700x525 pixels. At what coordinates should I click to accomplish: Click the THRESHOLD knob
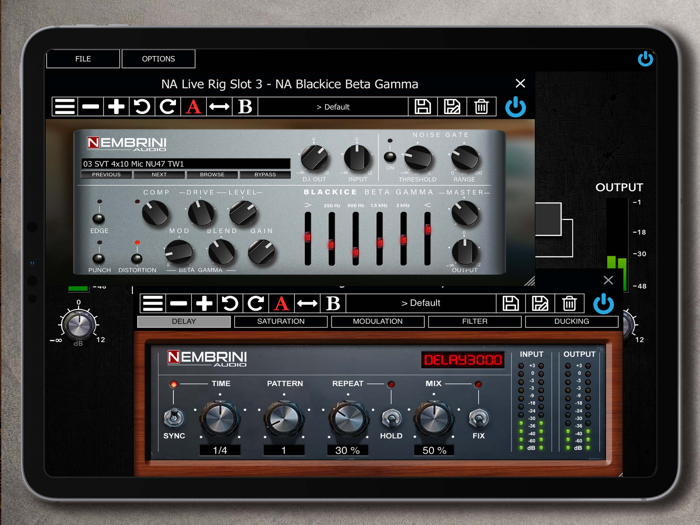[x=418, y=158]
